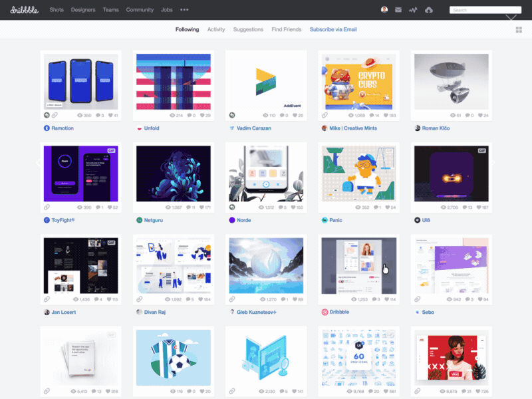Open the Norde profile link
The width and height of the screenshot is (532, 399).
point(243,220)
